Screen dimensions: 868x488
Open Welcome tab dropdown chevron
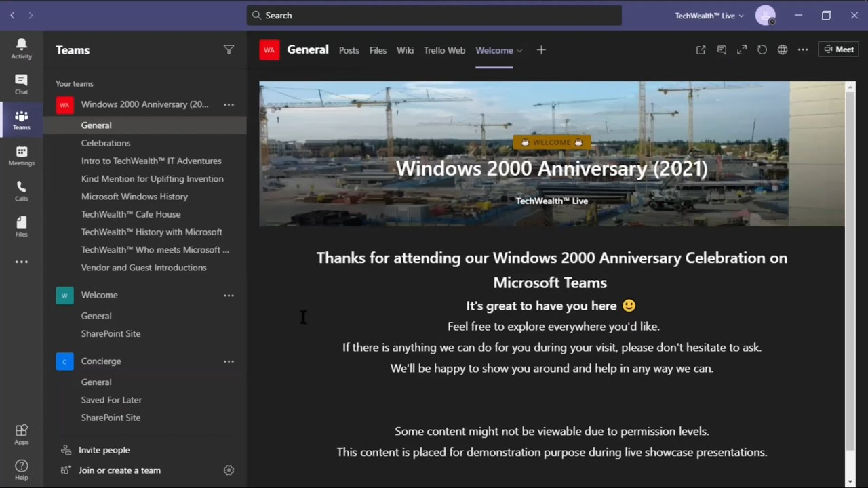coord(519,50)
